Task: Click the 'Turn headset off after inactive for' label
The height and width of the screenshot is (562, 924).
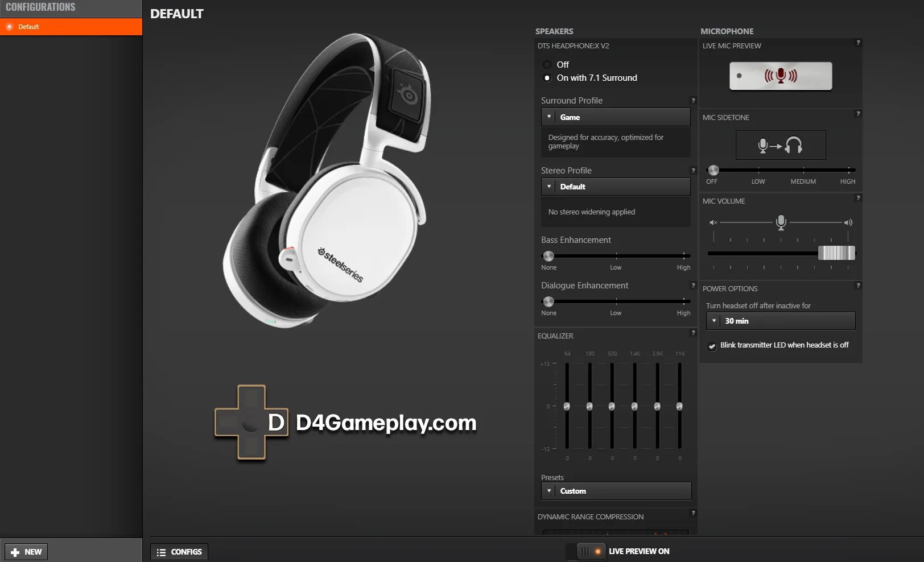Action: [758, 305]
